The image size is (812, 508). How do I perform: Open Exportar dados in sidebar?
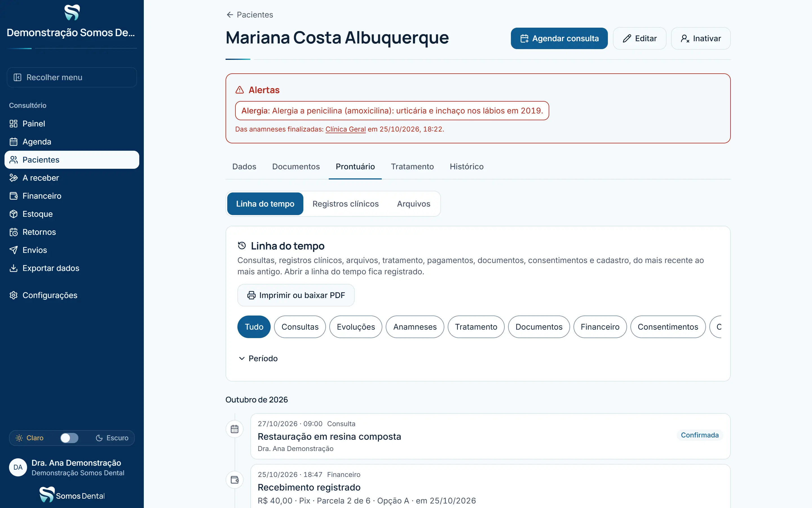click(x=71, y=268)
